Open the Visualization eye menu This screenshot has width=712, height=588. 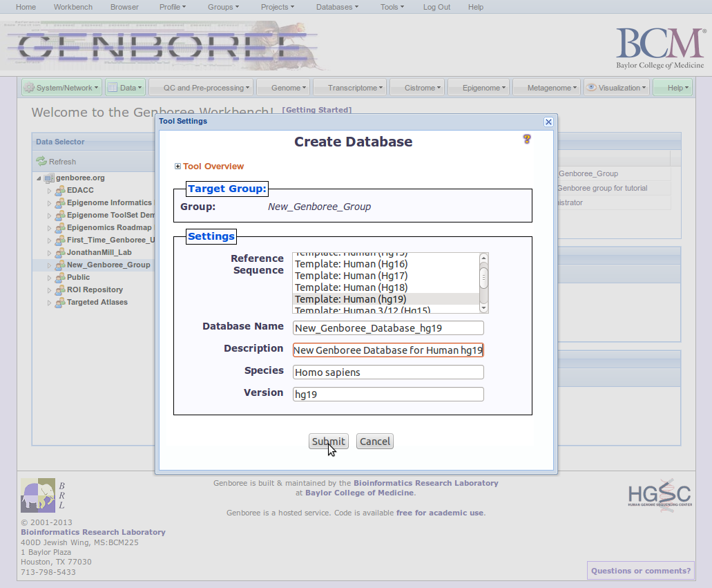point(616,88)
